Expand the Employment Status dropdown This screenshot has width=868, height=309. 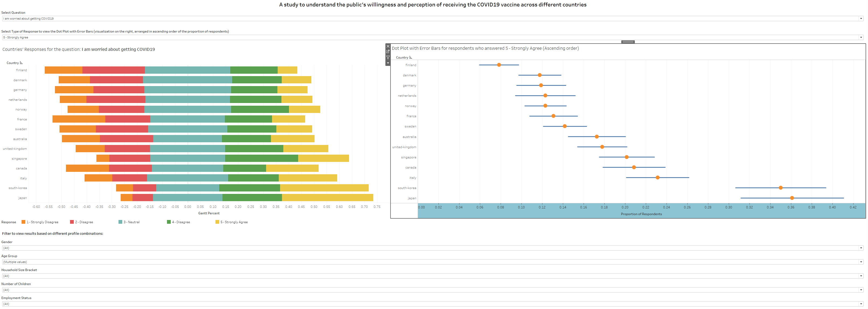click(x=861, y=304)
